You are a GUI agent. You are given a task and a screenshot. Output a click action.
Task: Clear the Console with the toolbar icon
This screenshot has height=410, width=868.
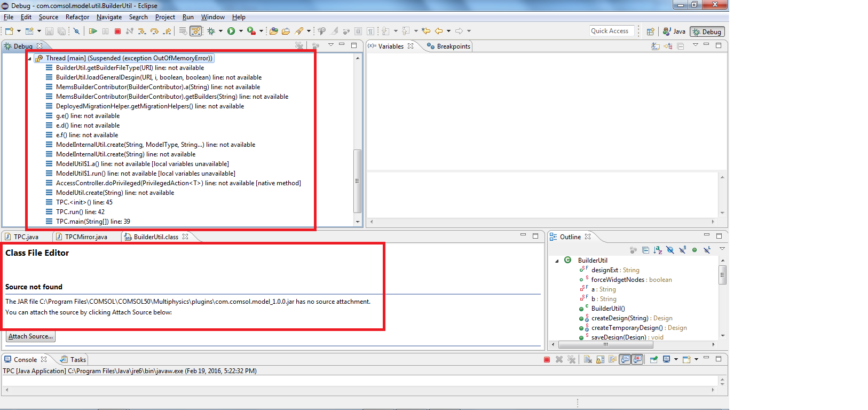click(x=588, y=360)
